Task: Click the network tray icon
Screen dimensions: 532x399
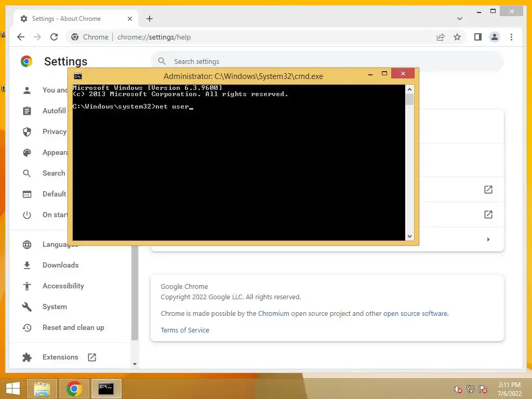Action: point(471,389)
